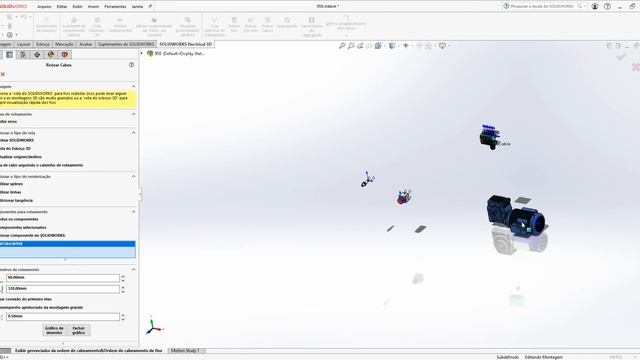
Task: Select Todos os componentes option
Action: pos(19,219)
